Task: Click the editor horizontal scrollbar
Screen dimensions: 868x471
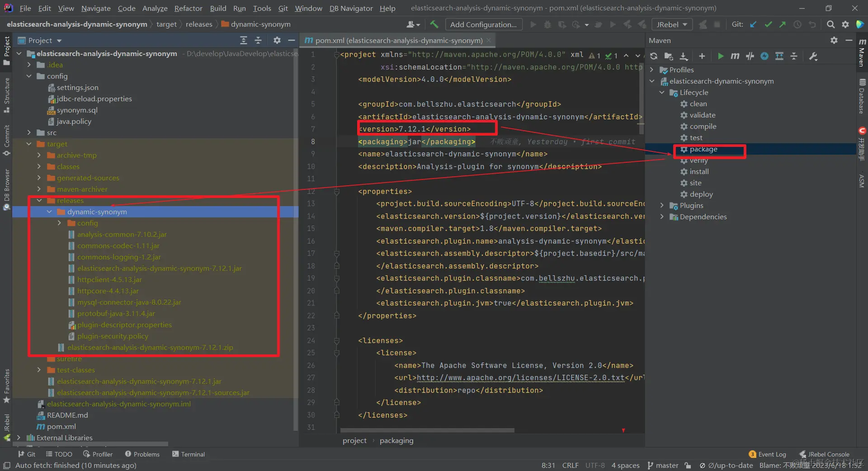Action: point(427,430)
